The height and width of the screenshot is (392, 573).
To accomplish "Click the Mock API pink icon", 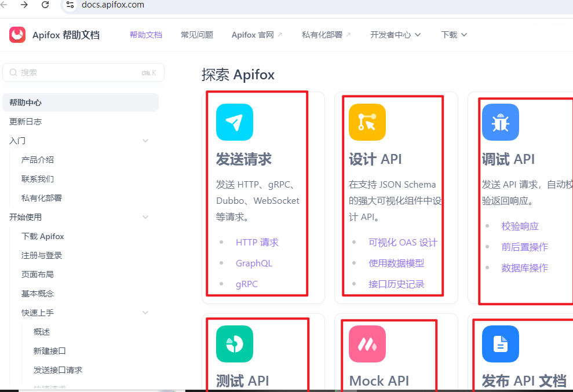I will 367,344.
